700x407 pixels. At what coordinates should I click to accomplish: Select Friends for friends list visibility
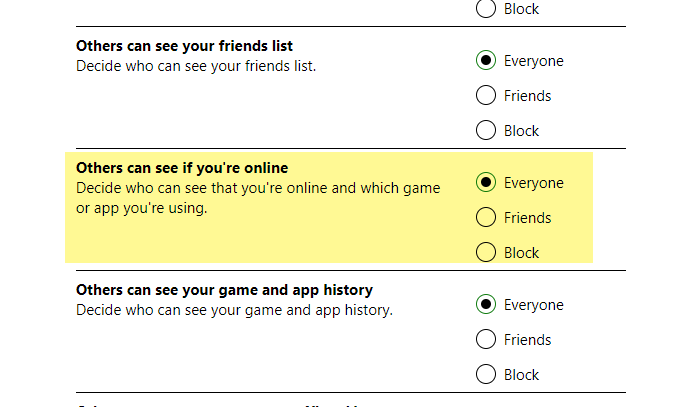[x=486, y=96]
